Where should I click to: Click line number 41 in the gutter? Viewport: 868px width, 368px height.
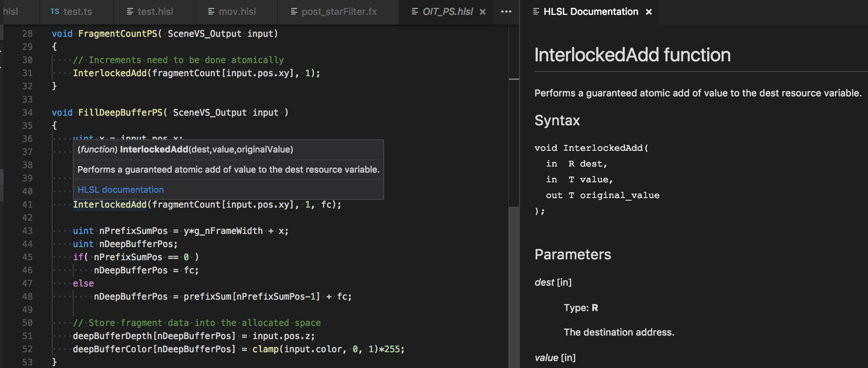coord(27,205)
